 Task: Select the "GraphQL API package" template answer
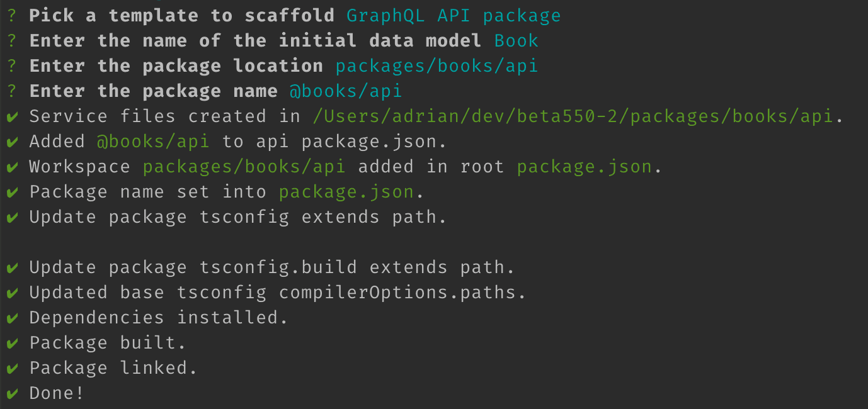click(x=454, y=16)
